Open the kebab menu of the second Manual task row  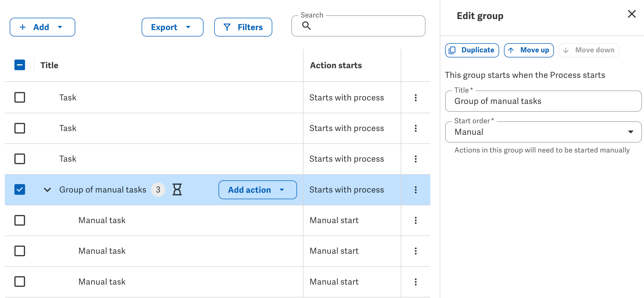tap(416, 251)
